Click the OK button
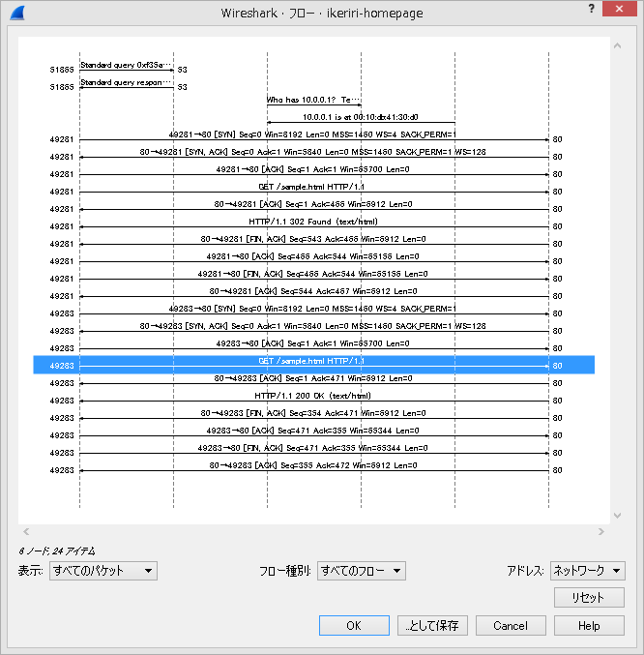644x655 pixels. pyautogui.click(x=354, y=625)
